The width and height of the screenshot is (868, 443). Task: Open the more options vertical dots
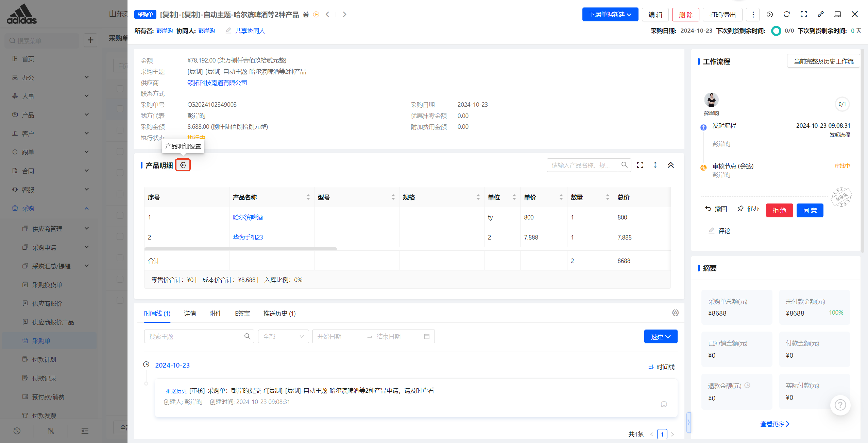[x=753, y=15]
